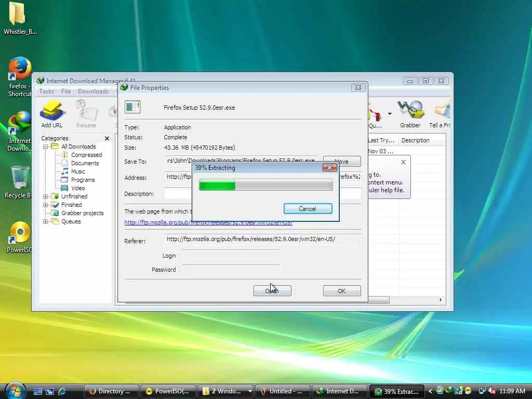Open the ftp.mozilla.org web page link
Image resolution: width=532 pixels, height=399 pixels.
208,222
